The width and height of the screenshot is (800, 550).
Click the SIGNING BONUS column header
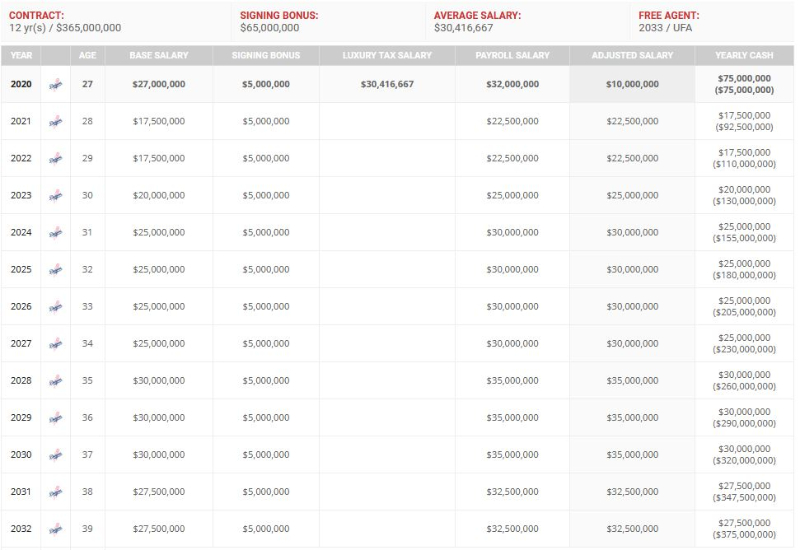click(266, 55)
